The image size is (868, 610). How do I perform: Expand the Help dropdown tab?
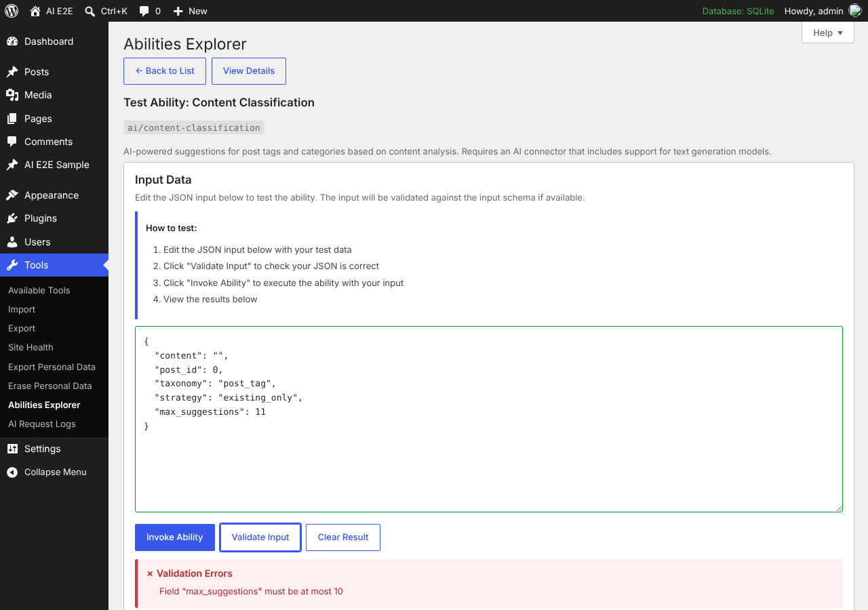828,33
